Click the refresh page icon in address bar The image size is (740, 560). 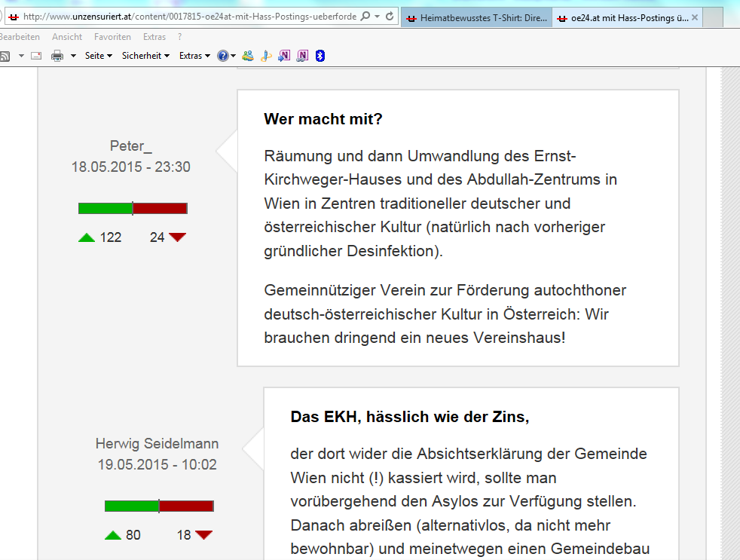click(390, 17)
